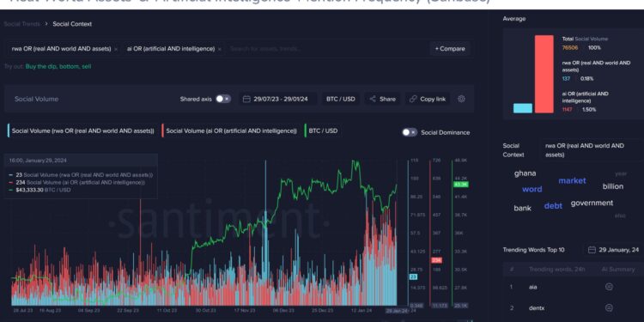This screenshot has height=322, width=644.
Task: Click the word 'billion' in word cloud
Action: click(x=613, y=186)
